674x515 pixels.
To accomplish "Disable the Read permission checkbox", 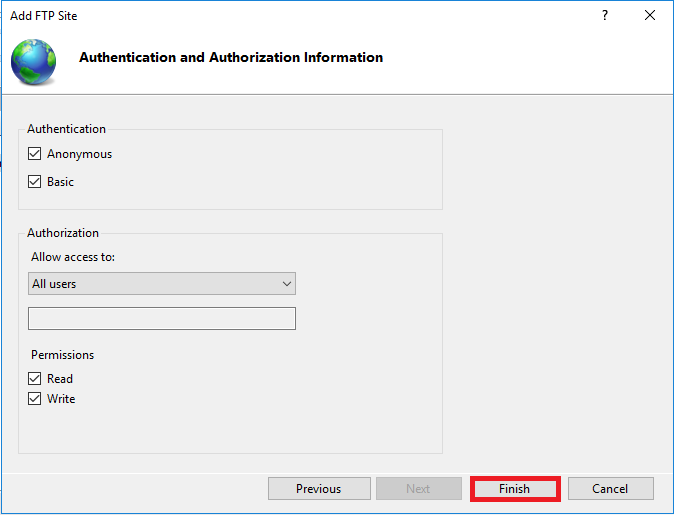I will click(x=34, y=378).
